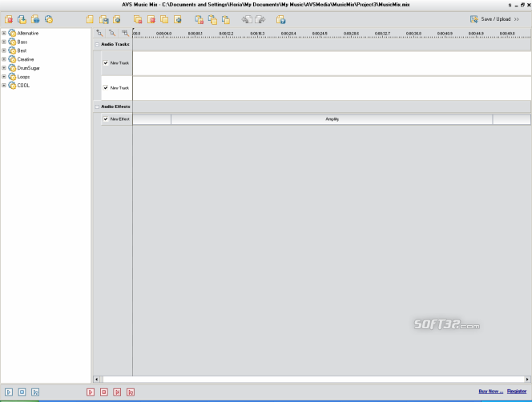This screenshot has height=402, width=532.
Task: Click the Audio Tracks heading text
Action: click(x=115, y=44)
